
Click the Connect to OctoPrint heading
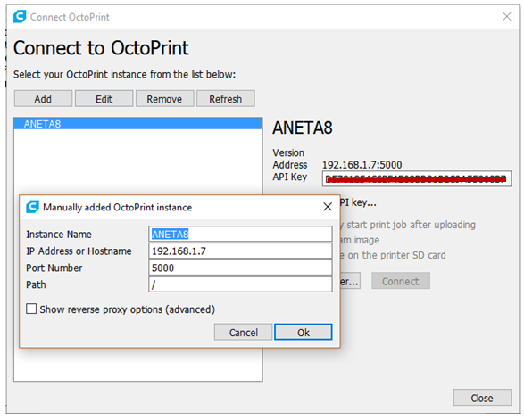[101, 48]
